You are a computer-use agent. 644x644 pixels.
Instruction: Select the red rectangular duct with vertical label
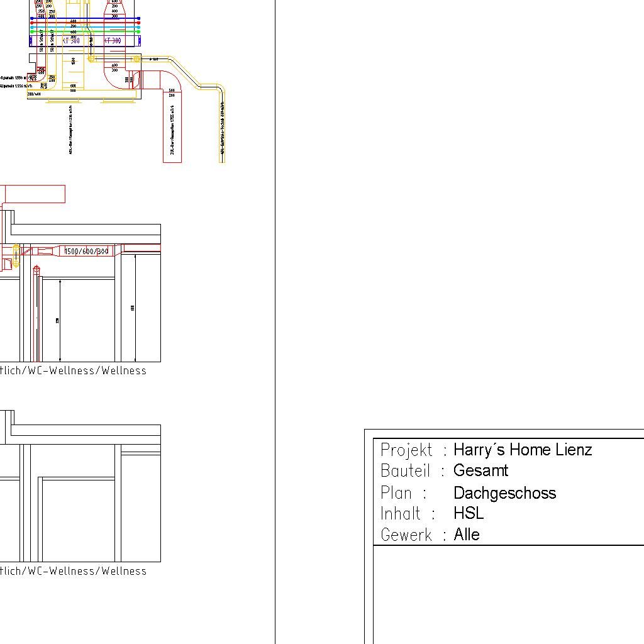click(172, 127)
